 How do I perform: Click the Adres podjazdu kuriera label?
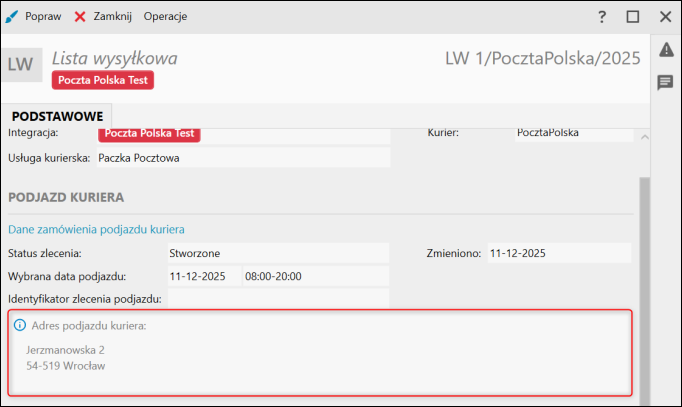[x=89, y=326]
